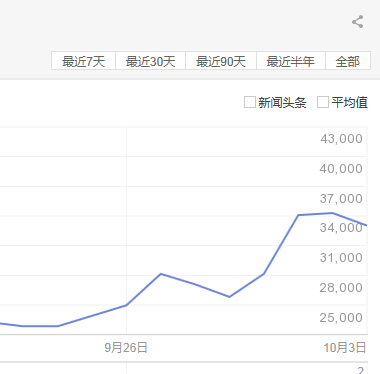The image size is (380, 374).
Task: Click the 31,000 y-axis label
Action: 341,258
